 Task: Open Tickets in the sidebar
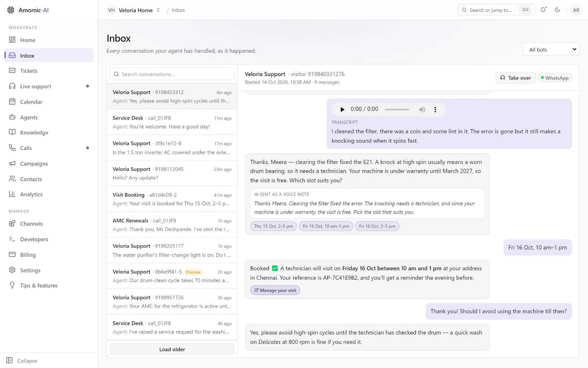[49, 71]
